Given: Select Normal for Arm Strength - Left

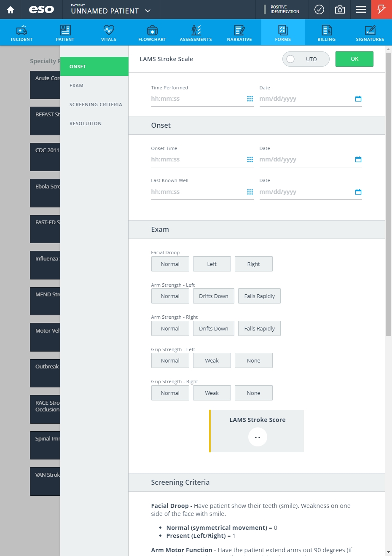Looking at the screenshot, I should coord(170,296).
